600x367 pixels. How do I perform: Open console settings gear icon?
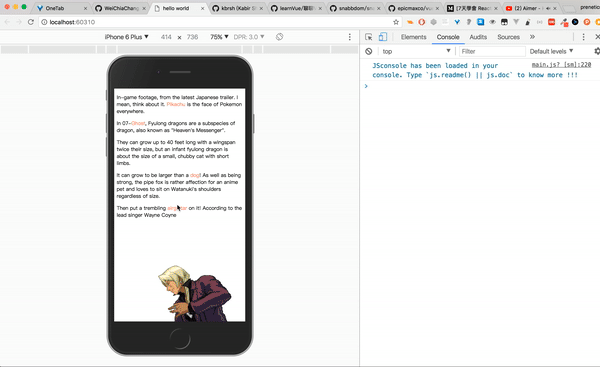pos(597,51)
